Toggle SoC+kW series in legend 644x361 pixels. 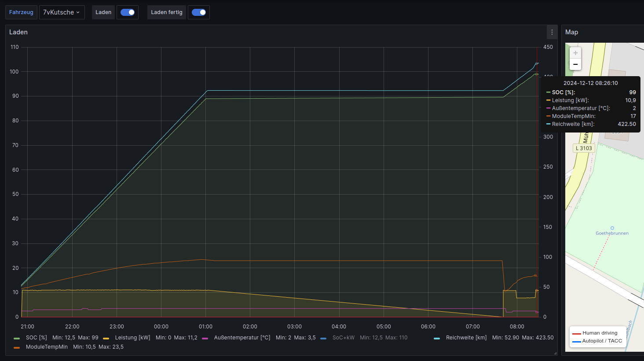click(343, 338)
